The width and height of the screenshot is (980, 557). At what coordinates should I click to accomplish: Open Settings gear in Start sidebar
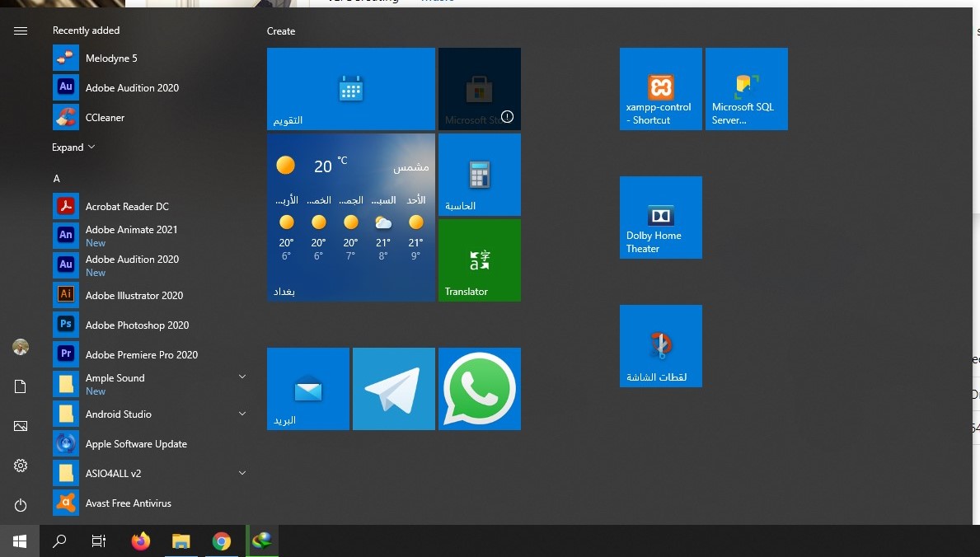click(20, 466)
